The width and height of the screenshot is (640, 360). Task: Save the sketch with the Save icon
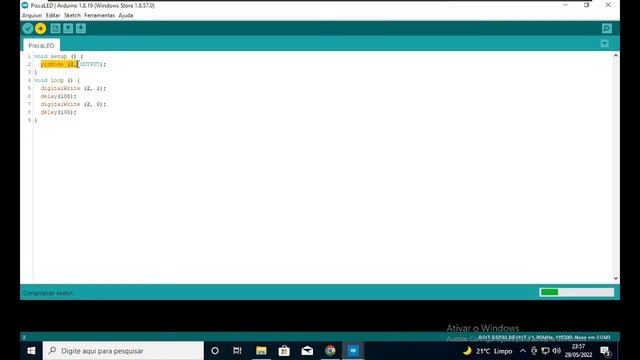[x=81, y=28]
